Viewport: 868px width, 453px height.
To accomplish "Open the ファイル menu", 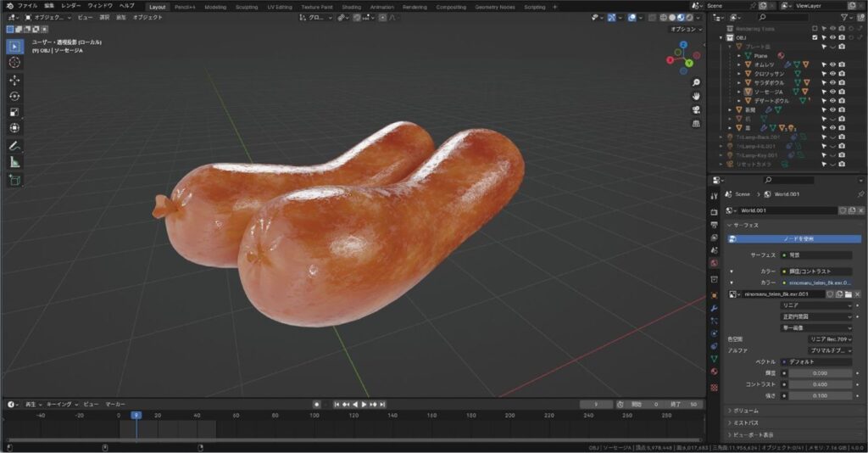I will point(28,6).
